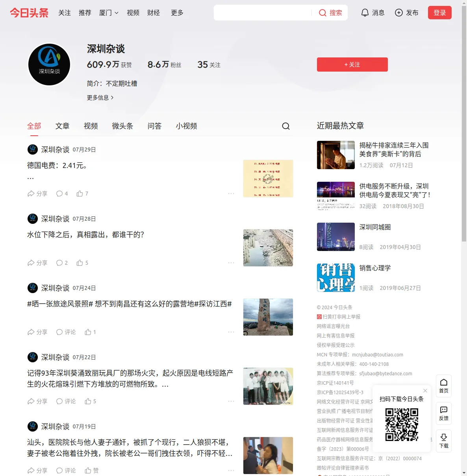
Task: Click the 侵权举报受理公示 link
Action: pyautogui.click(x=335, y=345)
